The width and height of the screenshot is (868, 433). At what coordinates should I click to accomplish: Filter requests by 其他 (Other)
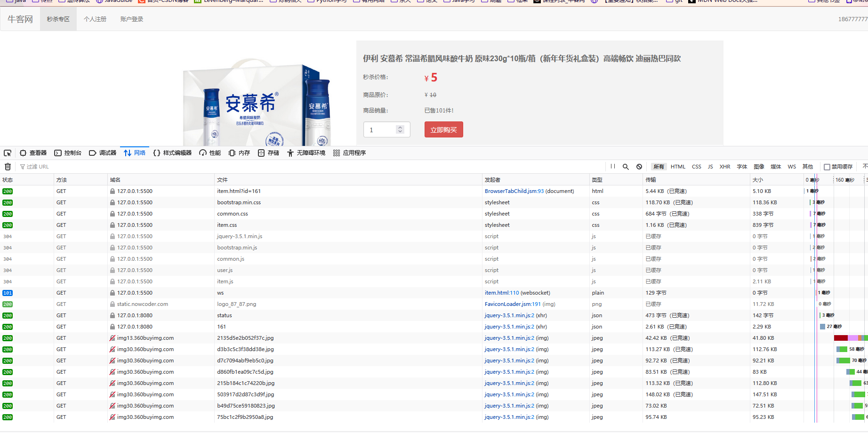[808, 167]
